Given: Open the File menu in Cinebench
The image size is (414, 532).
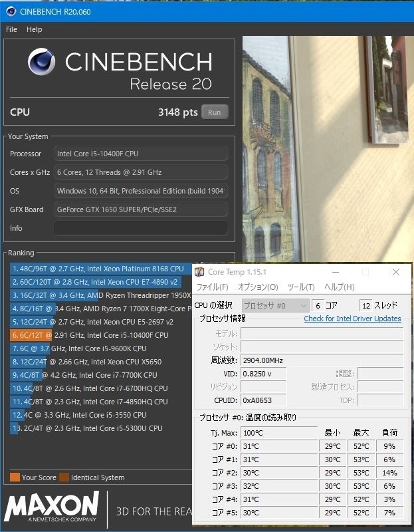Looking at the screenshot, I should (x=11, y=29).
